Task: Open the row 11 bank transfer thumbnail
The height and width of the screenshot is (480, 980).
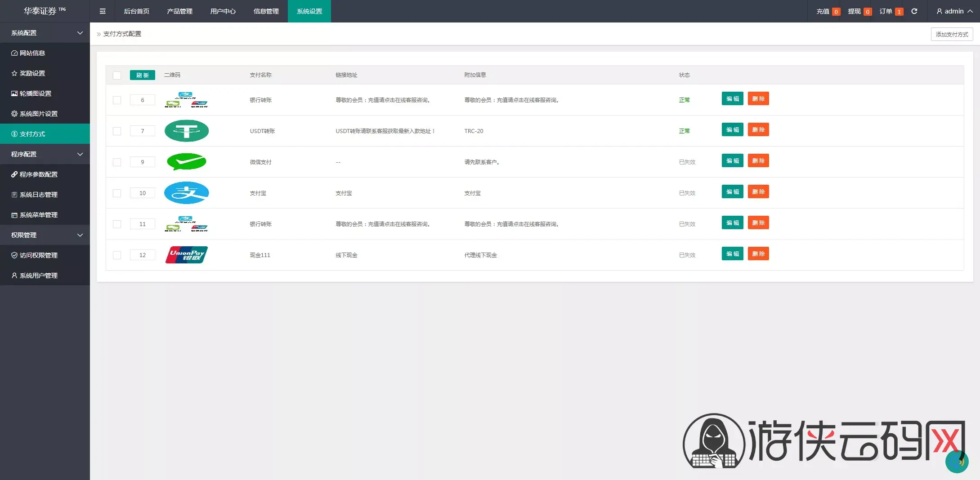Action: [186, 224]
